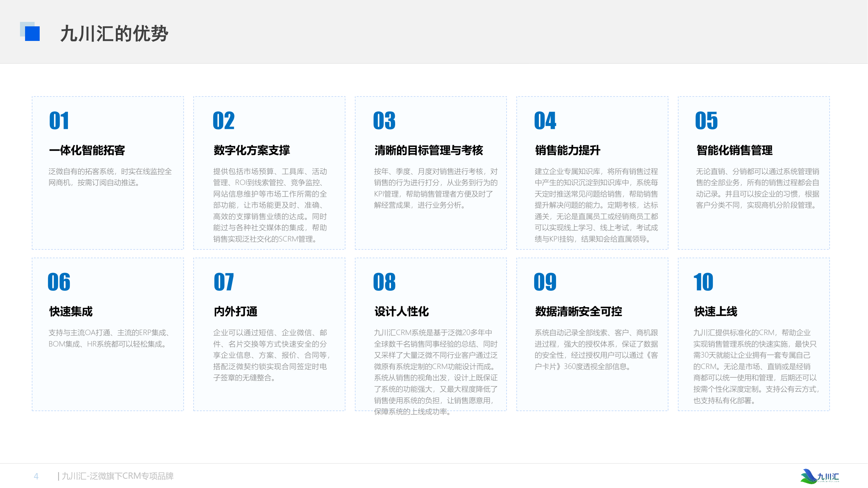Click the heading 智能化销售管理
The image size is (868, 488).
coord(735,150)
